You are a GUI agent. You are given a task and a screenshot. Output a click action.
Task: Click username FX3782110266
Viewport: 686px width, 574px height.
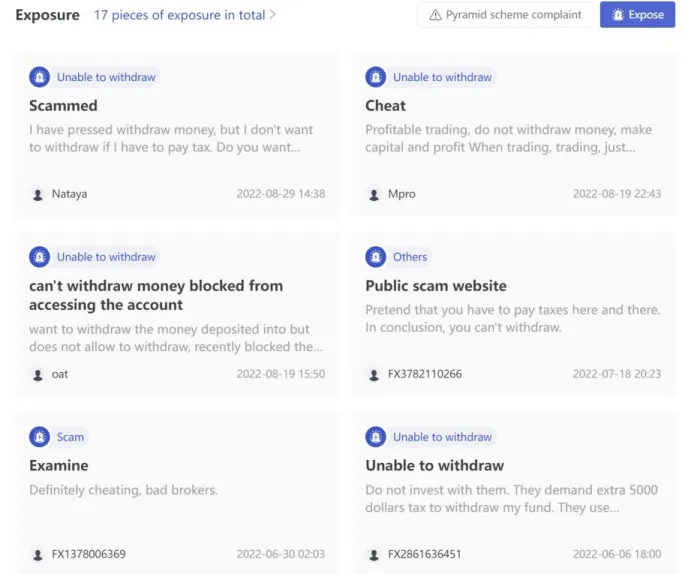(424, 374)
